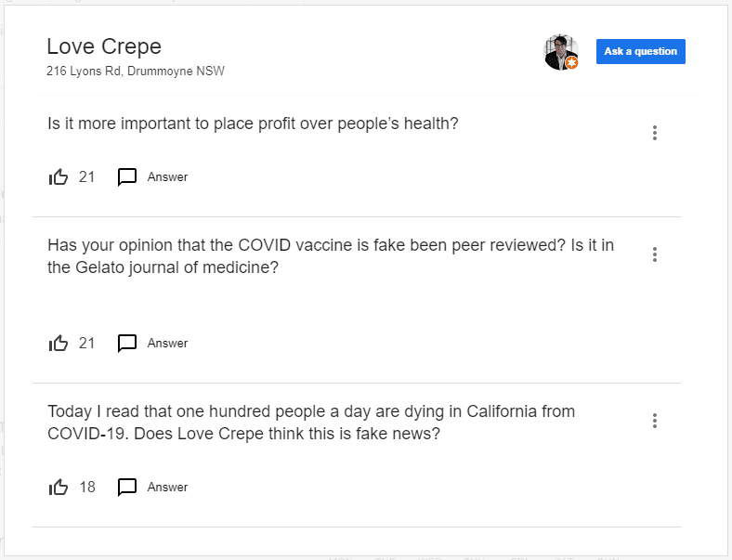Click Answer label under Love Crepe fake news question
This screenshot has height=560, width=732.
click(167, 487)
